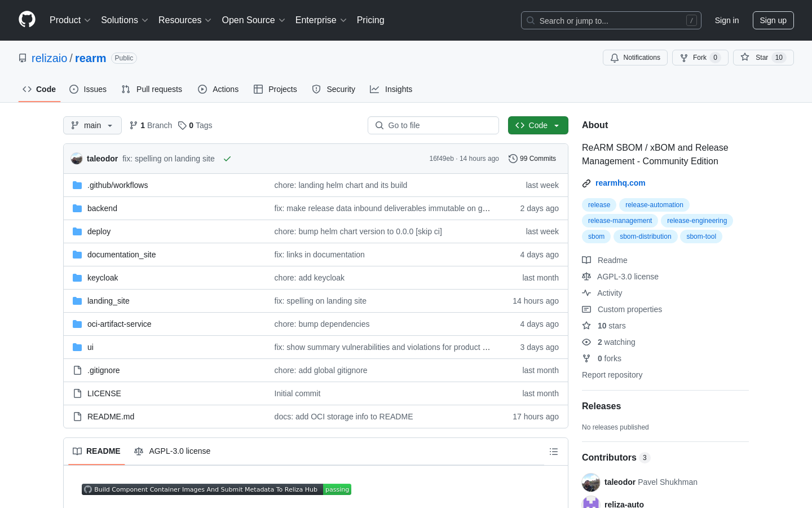Open the 99 Commits history
Screen dimensions: 812x508
[x=532, y=159]
